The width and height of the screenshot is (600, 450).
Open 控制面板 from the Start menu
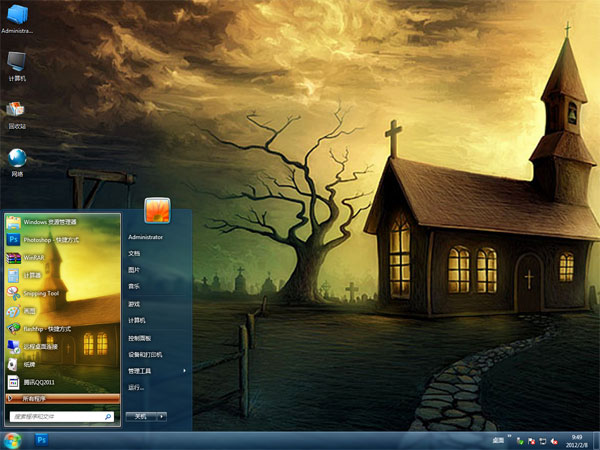click(140, 338)
